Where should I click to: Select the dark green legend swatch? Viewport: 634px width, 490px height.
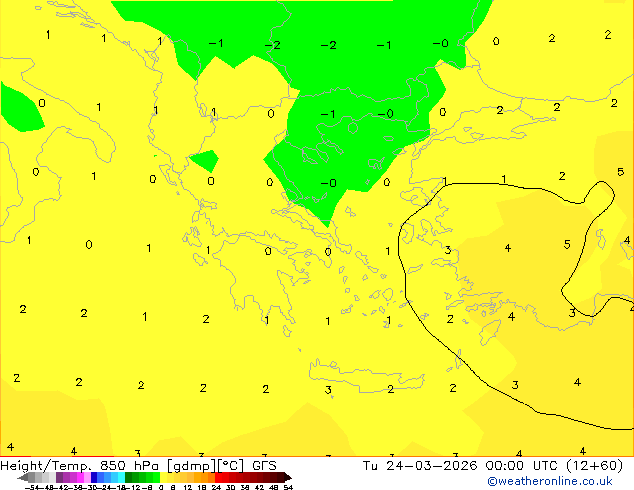(x=129, y=477)
